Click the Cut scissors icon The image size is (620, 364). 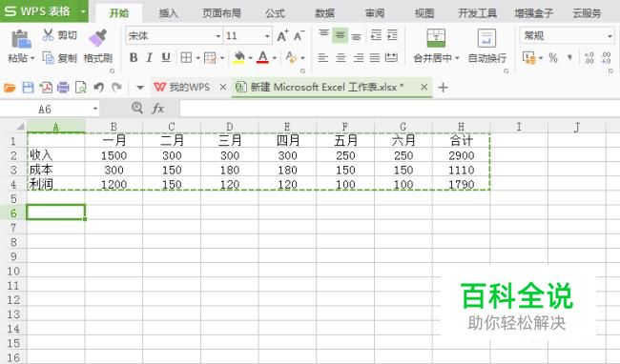click(x=48, y=35)
